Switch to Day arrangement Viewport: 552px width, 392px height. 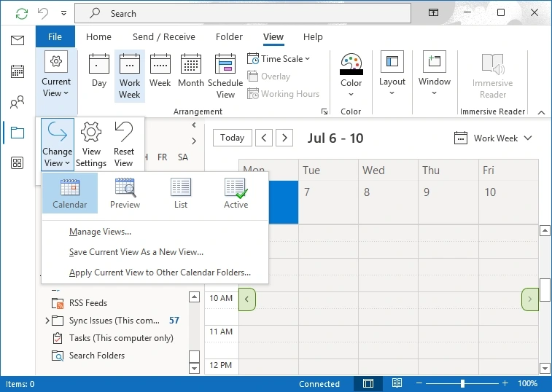[x=99, y=72]
